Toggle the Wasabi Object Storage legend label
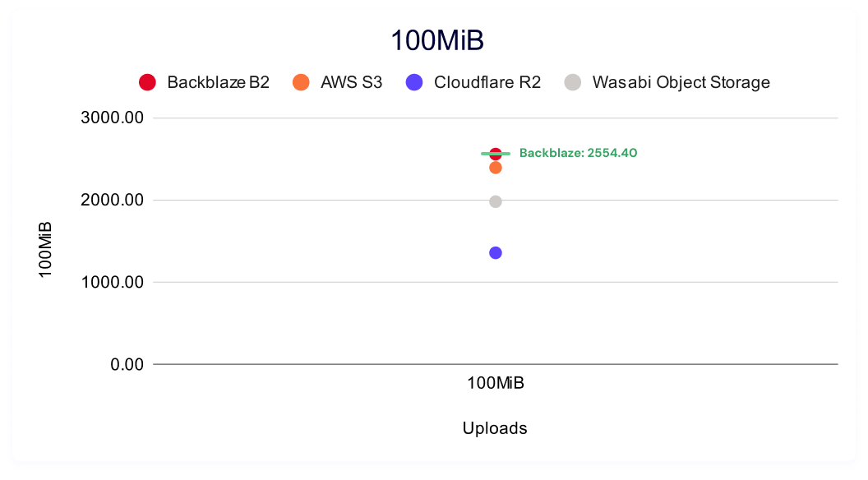The height and width of the screenshot is (480, 868). point(681,82)
